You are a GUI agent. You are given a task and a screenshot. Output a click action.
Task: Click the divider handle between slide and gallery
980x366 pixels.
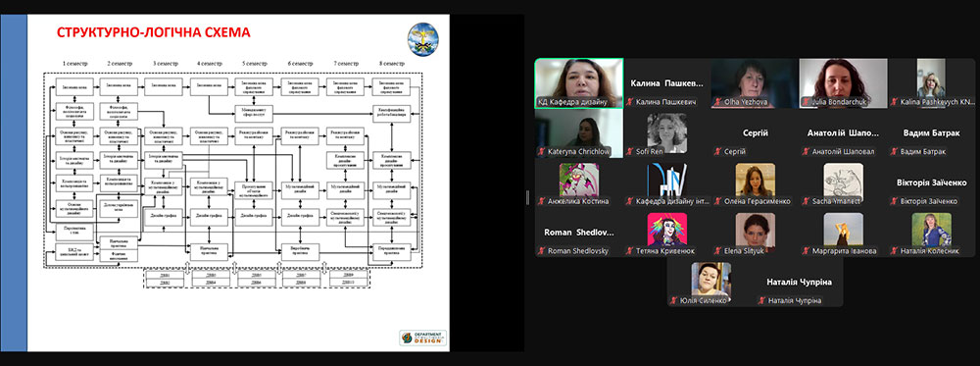click(527, 197)
